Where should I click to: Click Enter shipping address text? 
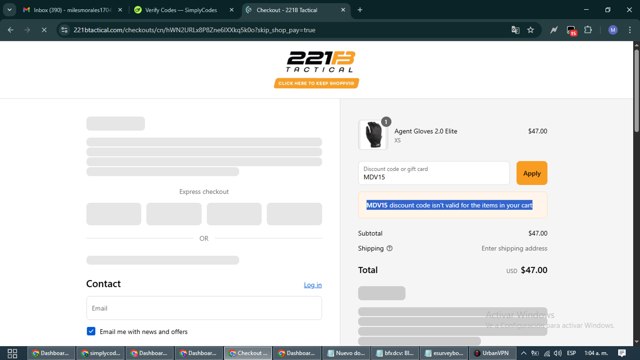click(x=514, y=248)
